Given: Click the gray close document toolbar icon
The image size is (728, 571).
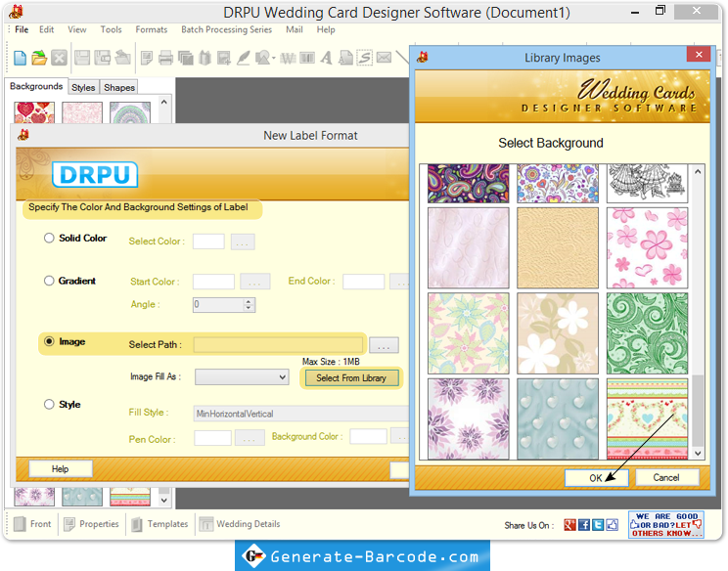Looking at the screenshot, I should pyautogui.click(x=59, y=58).
